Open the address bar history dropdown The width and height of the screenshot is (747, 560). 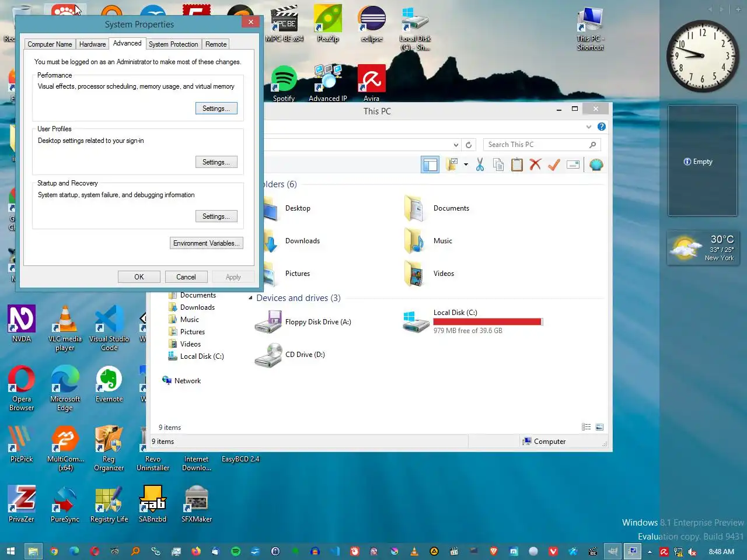coord(456,145)
